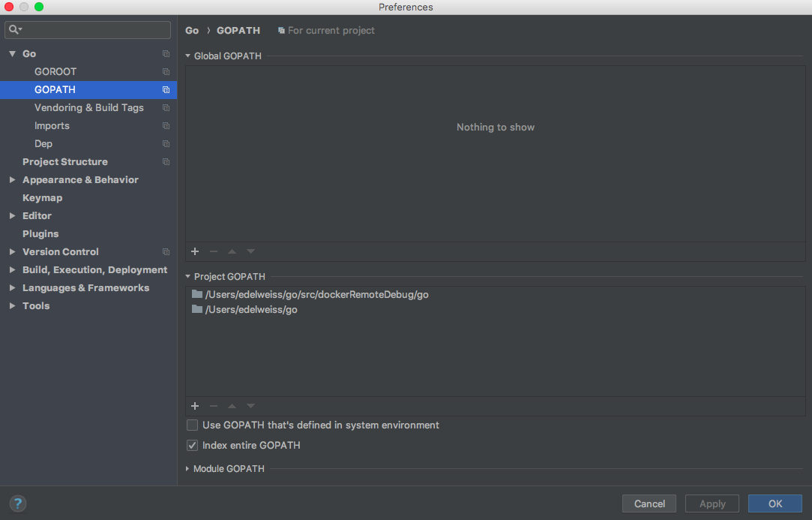This screenshot has height=520, width=812.
Task: Focus the settings search field
Action: (x=88, y=29)
